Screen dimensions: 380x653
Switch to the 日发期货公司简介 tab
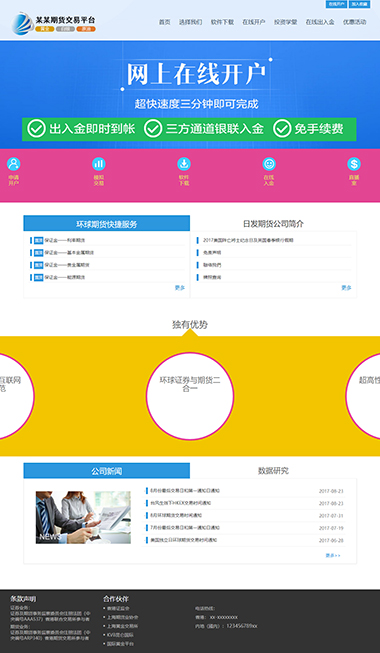[273, 224]
